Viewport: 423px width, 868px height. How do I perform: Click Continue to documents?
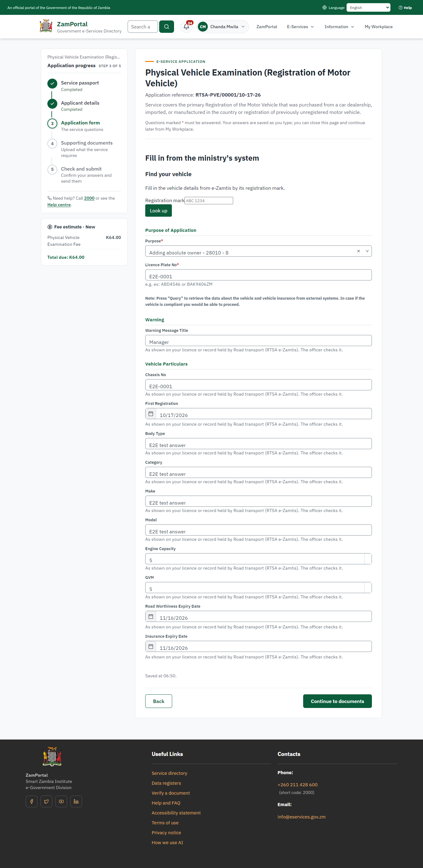tap(338, 701)
